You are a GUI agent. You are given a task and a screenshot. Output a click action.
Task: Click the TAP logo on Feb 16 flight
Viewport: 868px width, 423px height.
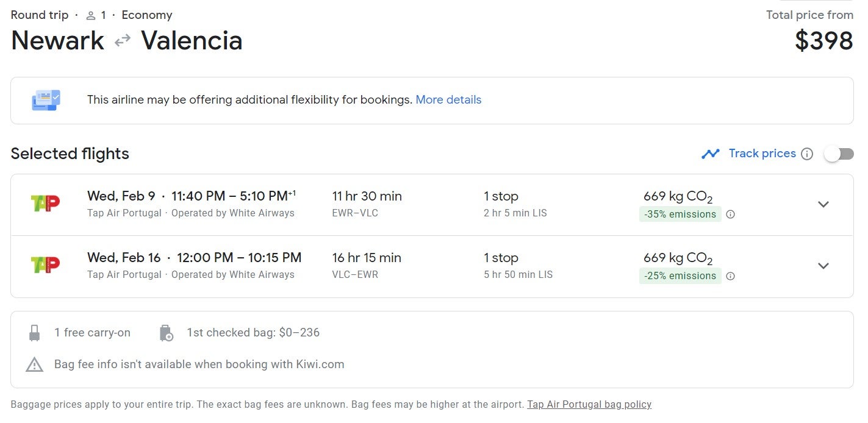tap(45, 265)
